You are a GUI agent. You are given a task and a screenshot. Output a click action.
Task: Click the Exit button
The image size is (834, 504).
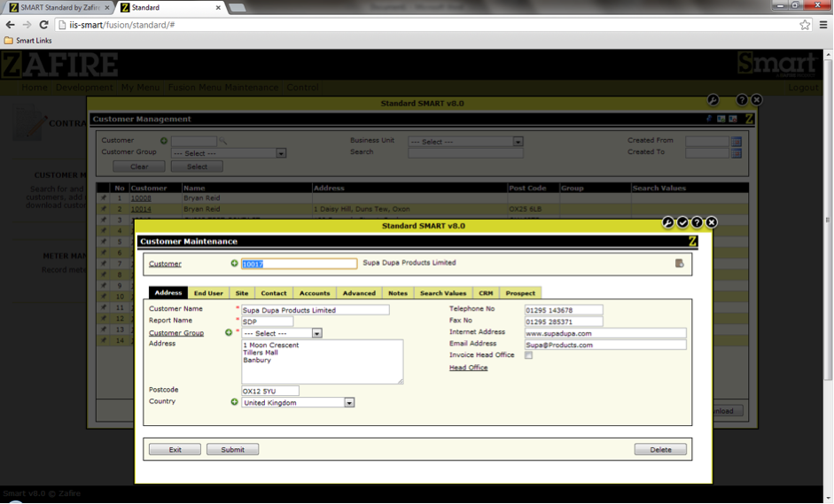(x=175, y=449)
